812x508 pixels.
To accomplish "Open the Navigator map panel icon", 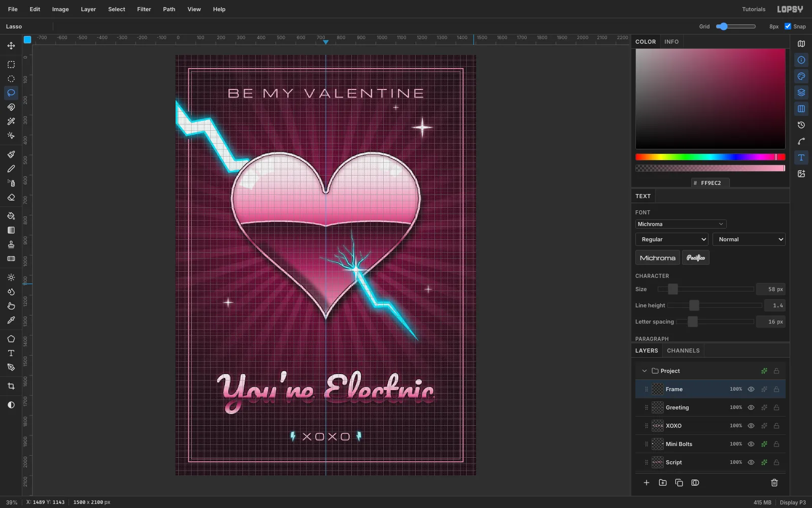I will 801,44.
